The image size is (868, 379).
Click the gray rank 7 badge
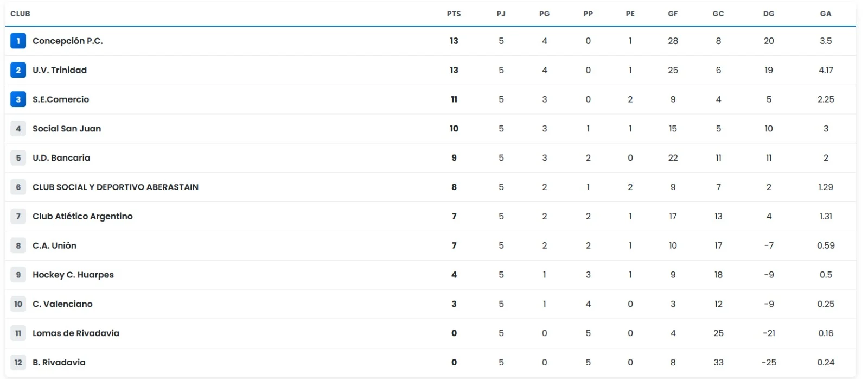tap(18, 216)
